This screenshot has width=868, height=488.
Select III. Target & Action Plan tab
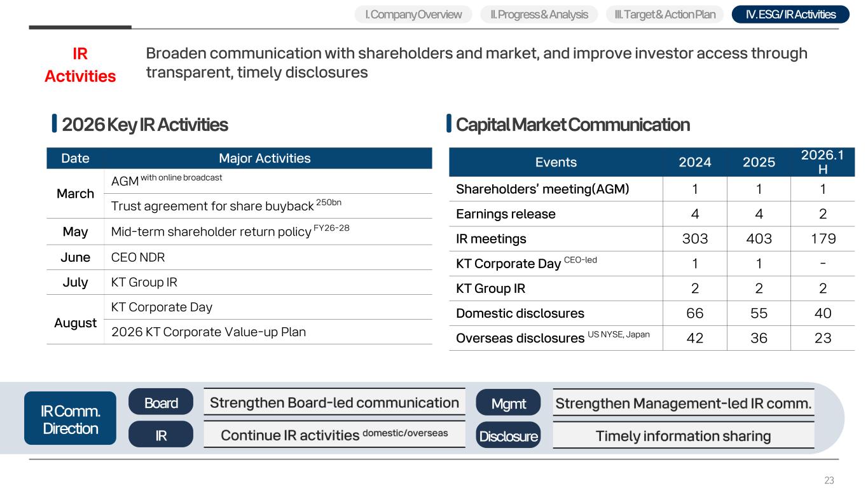(665, 14)
